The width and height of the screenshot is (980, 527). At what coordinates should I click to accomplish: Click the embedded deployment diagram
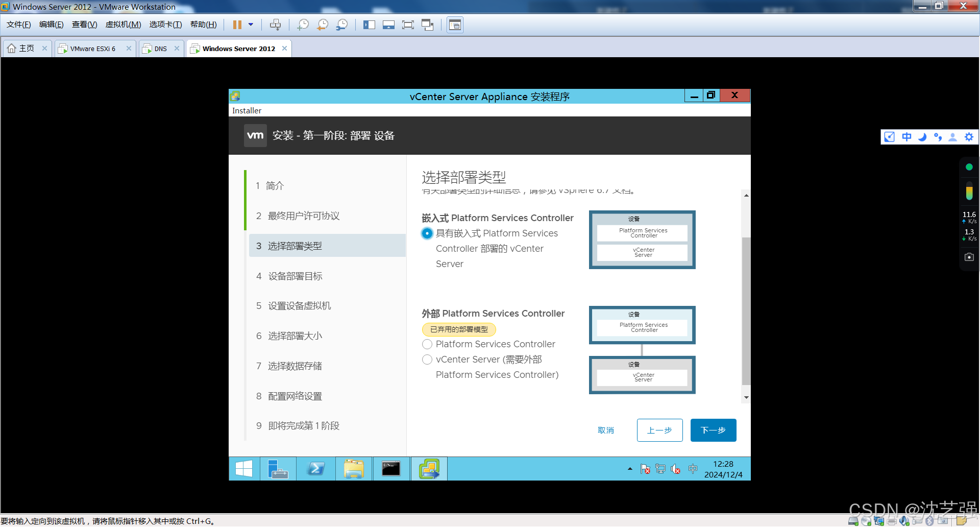click(x=642, y=239)
